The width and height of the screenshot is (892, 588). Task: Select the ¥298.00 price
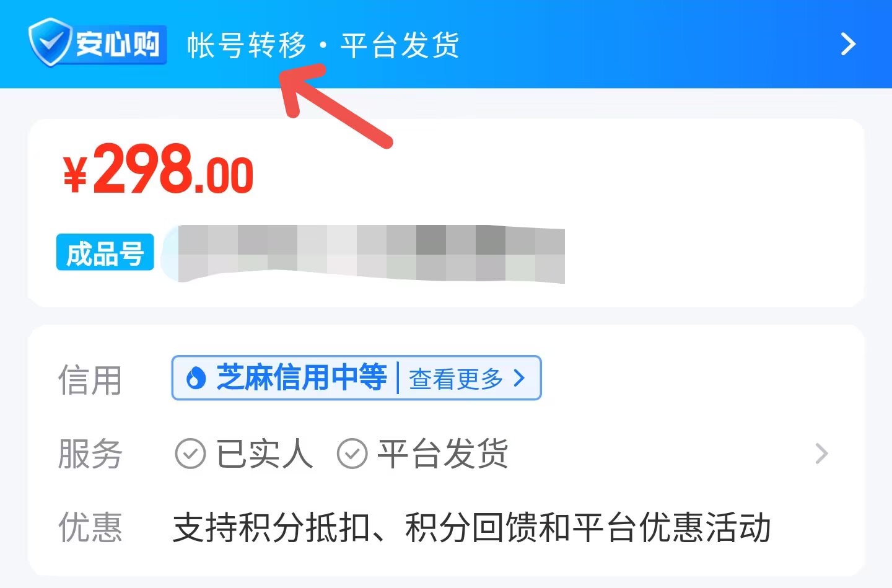(x=159, y=169)
